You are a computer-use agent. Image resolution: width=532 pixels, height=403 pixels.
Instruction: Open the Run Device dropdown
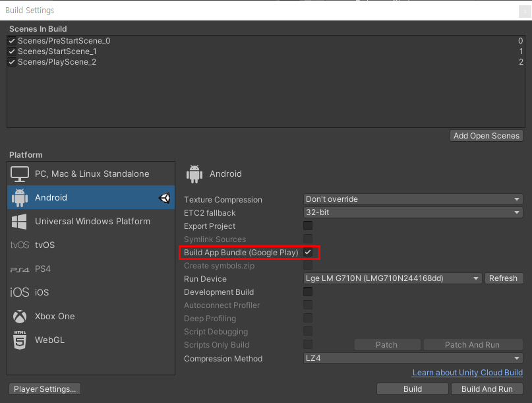click(392, 278)
